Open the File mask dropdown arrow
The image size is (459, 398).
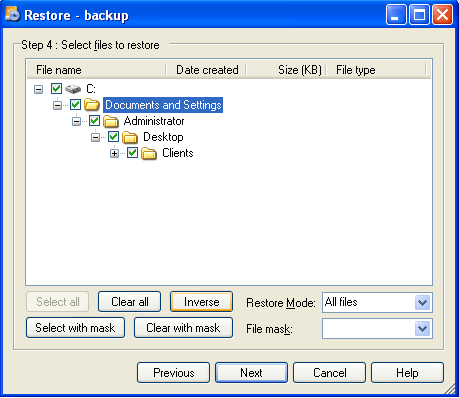[422, 329]
